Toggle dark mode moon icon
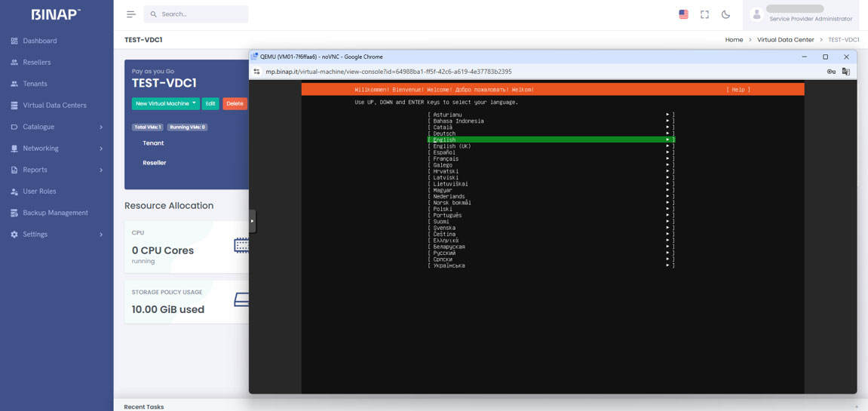 (x=725, y=14)
